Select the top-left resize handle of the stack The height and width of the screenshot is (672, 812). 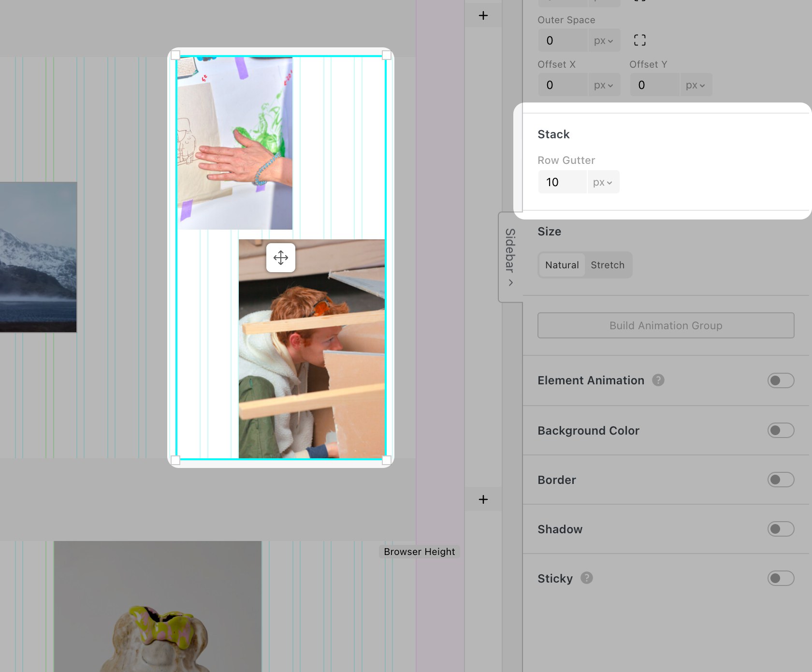pyautogui.click(x=175, y=55)
